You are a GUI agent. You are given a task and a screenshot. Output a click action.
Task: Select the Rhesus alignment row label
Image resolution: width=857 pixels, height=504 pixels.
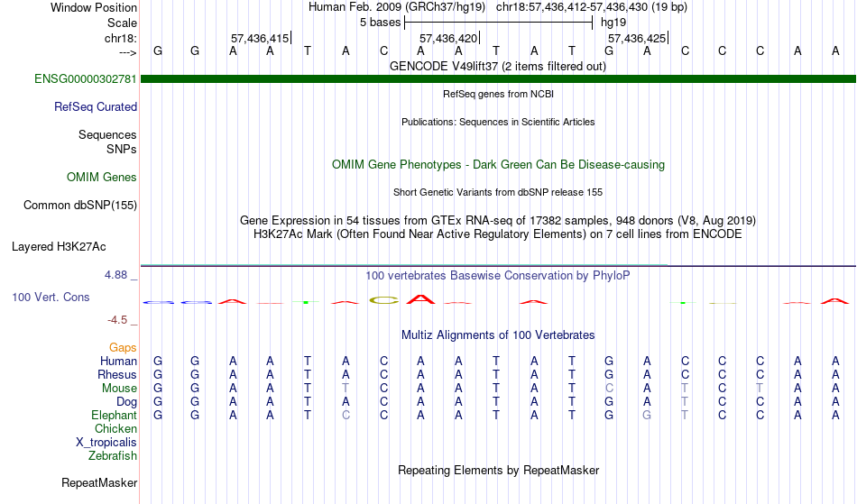(117, 374)
